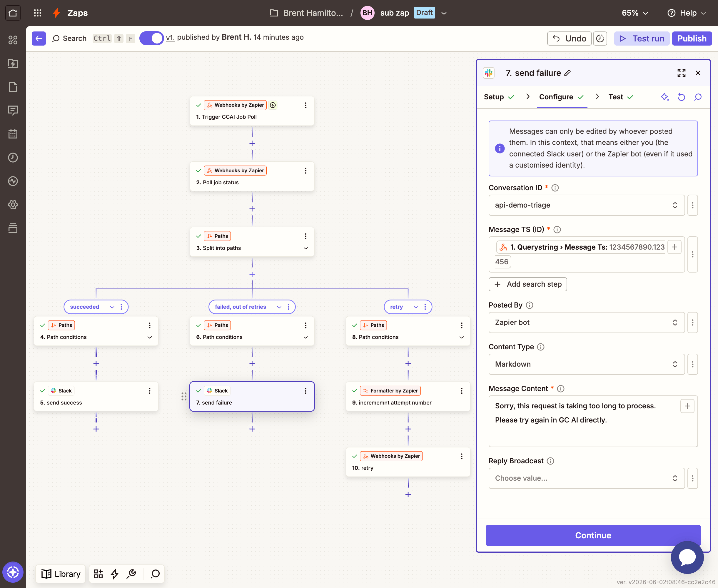Open step 7 send failure options menu
The width and height of the screenshot is (718, 588).
305,391
